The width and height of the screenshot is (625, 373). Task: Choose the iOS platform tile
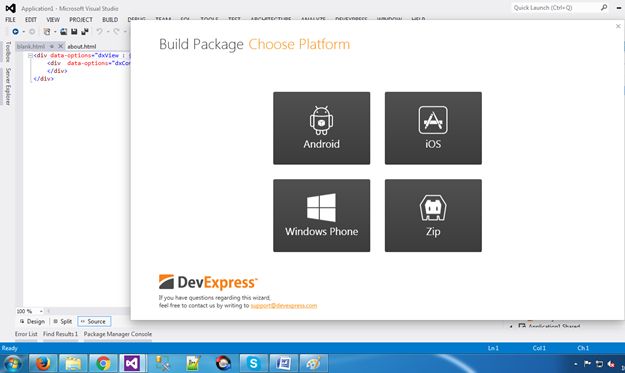click(x=433, y=128)
